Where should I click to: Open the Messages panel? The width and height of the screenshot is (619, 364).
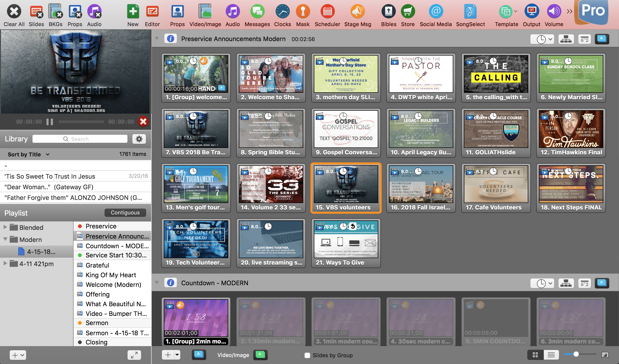(x=257, y=12)
